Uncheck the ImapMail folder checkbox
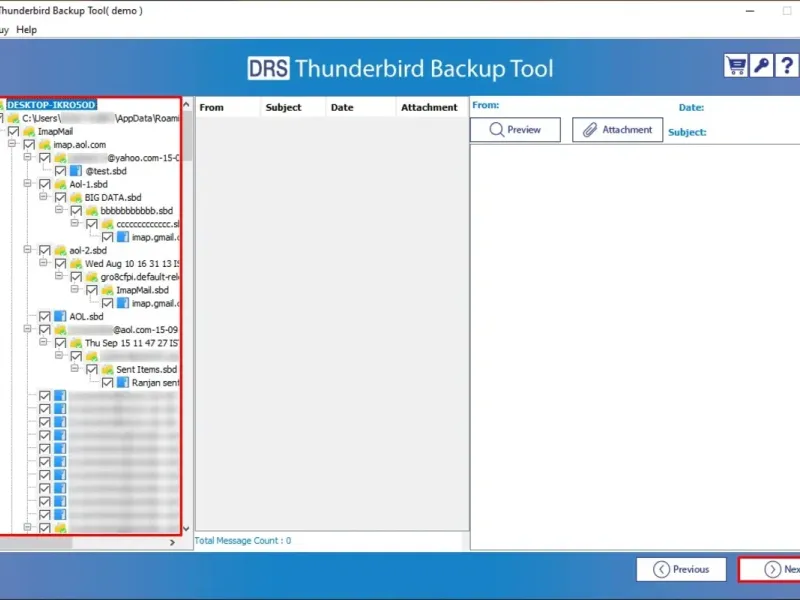The image size is (800, 600). [14, 132]
